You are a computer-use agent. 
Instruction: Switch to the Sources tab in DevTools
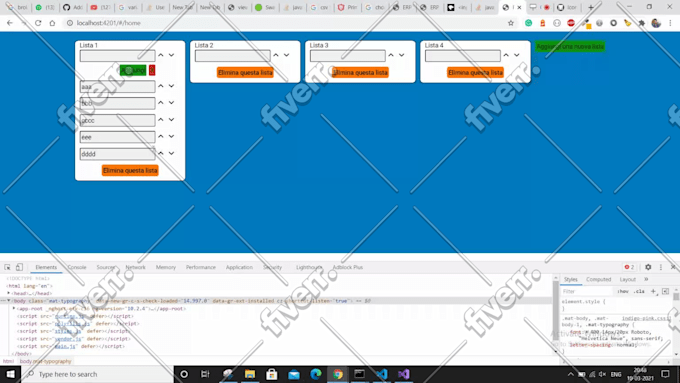pyautogui.click(x=106, y=267)
